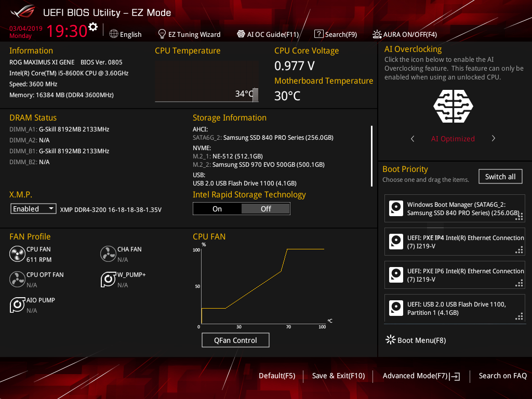Open date and time settings gear
Viewport: 532px width, 399px height.
(93, 27)
